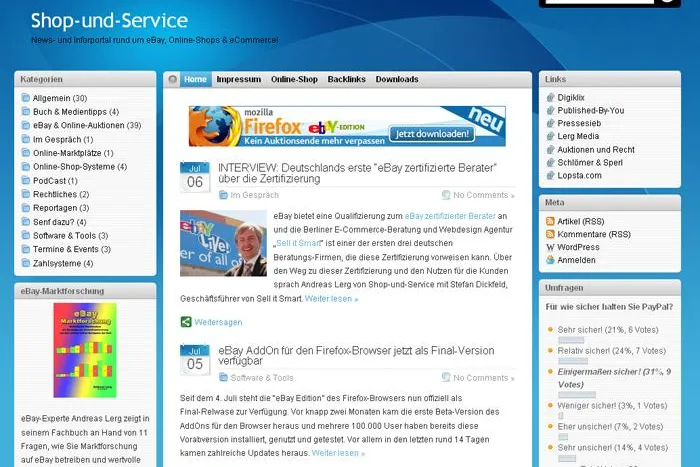Click the round icon left of Home tab
Screen dimensions: 700x467
click(173, 79)
